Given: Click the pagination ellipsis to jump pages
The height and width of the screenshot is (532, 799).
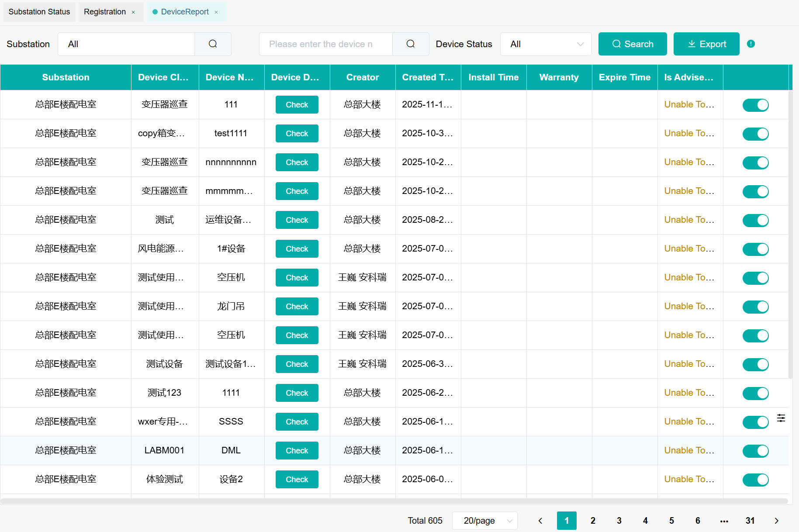Looking at the screenshot, I should coord(724,521).
